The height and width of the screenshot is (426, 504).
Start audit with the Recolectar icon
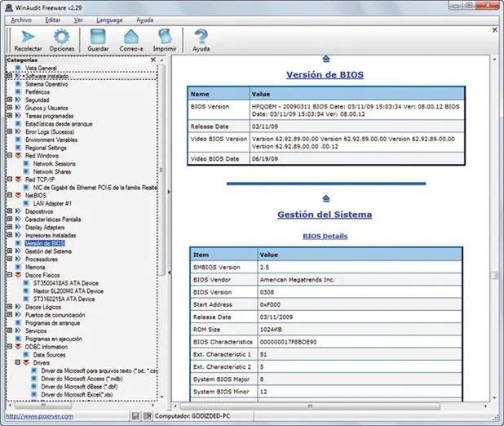pos(28,40)
